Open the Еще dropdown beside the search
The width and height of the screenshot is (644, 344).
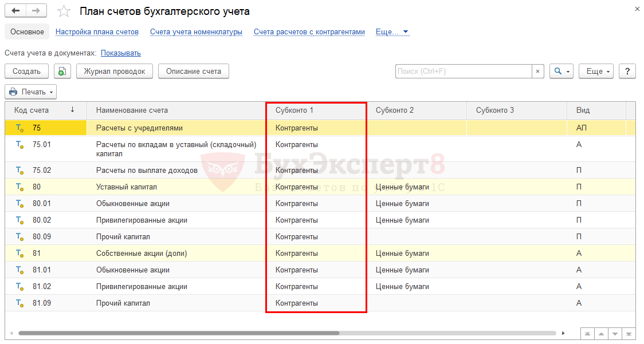pyautogui.click(x=596, y=72)
